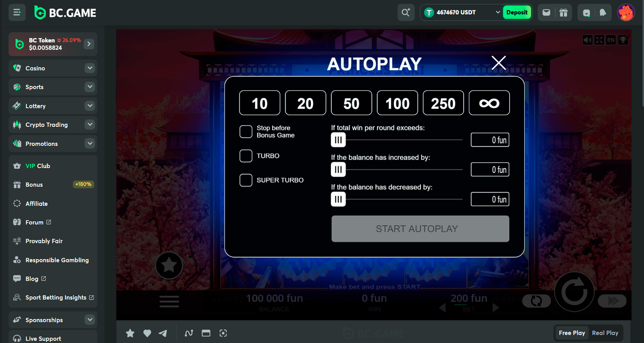Image resolution: width=644 pixels, height=343 pixels.
Task: Click the total win per round slider handle
Action: click(338, 140)
